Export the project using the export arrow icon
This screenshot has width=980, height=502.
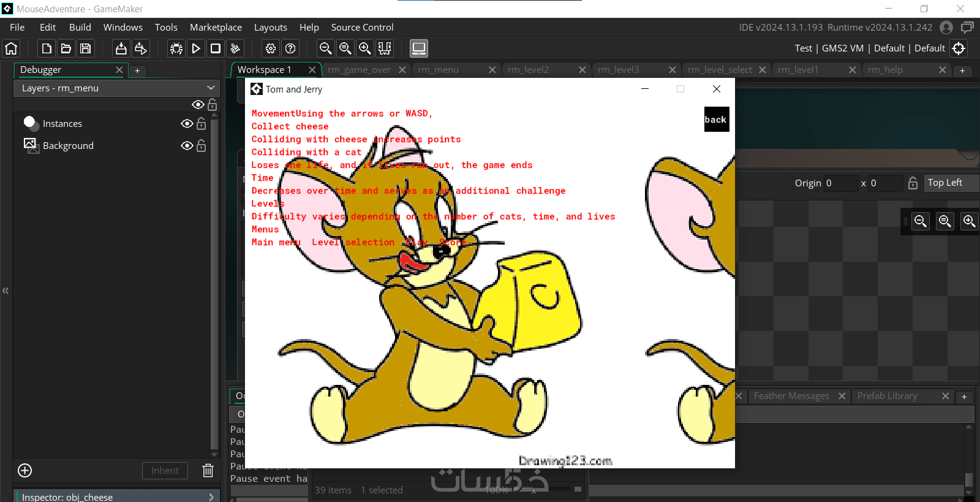point(141,48)
